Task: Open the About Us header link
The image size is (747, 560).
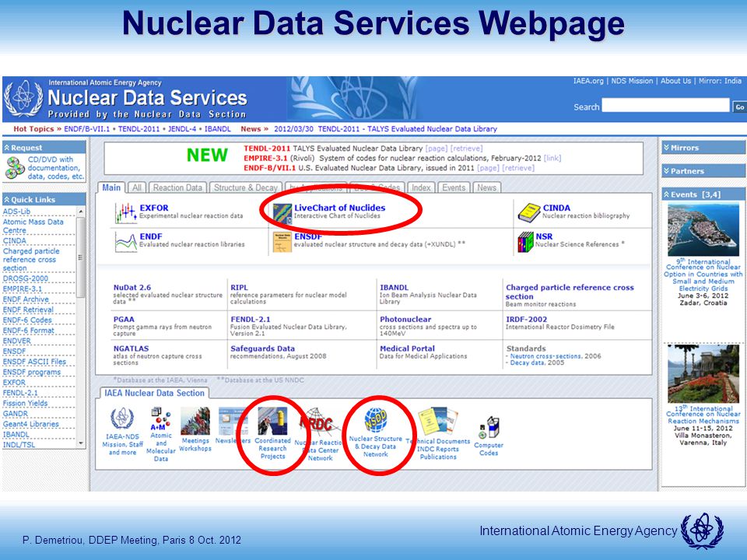Action: pos(675,81)
